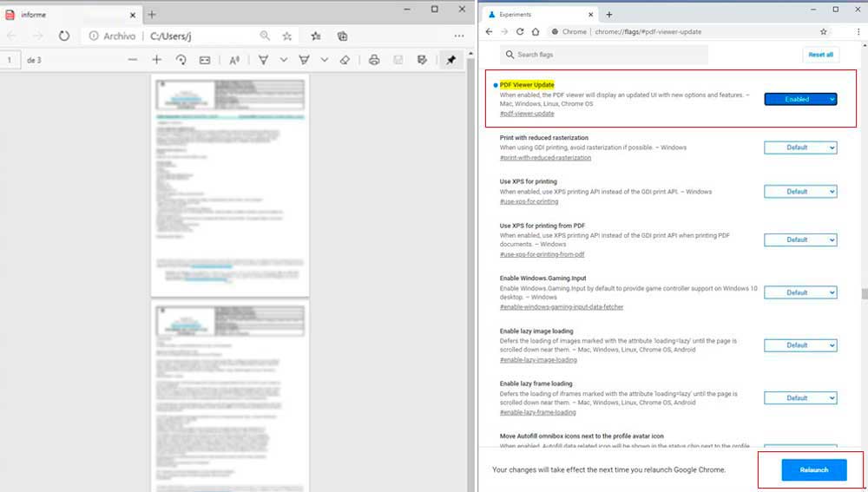Click the Relaunch button
The image size is (868, 492).
pos(814,469)
